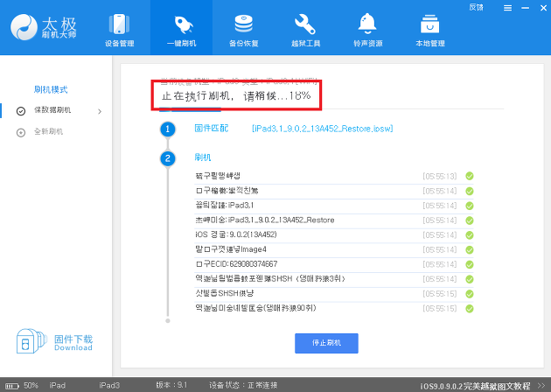This screenshot has height=392, width=551.
Task: Click the 反馈 feedback link
Action: point(476,7)
